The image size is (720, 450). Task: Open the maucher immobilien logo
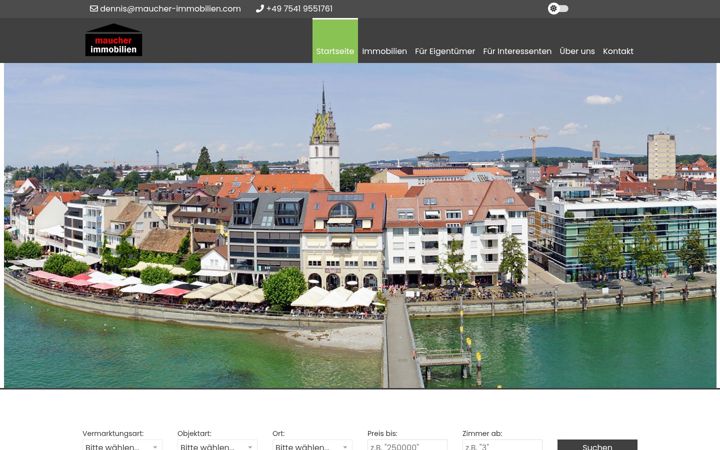pyautogui.click(x=113, y=40)
